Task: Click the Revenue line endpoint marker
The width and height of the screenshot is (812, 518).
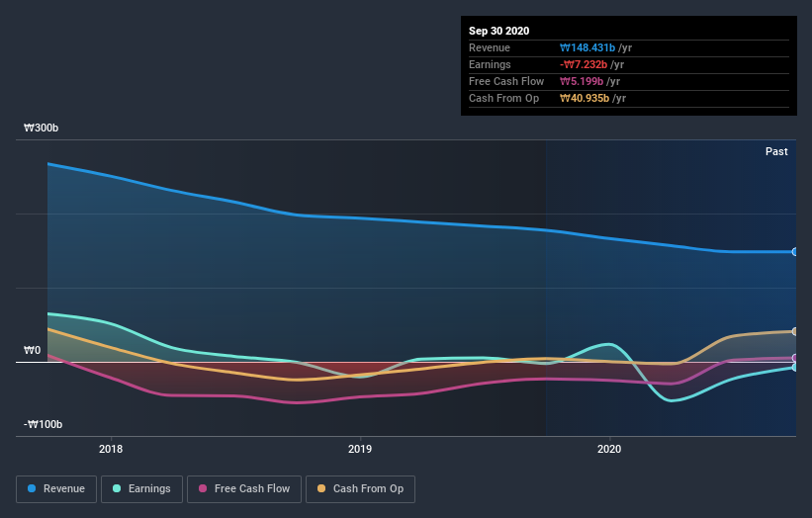Action: (x=795, y=252)
